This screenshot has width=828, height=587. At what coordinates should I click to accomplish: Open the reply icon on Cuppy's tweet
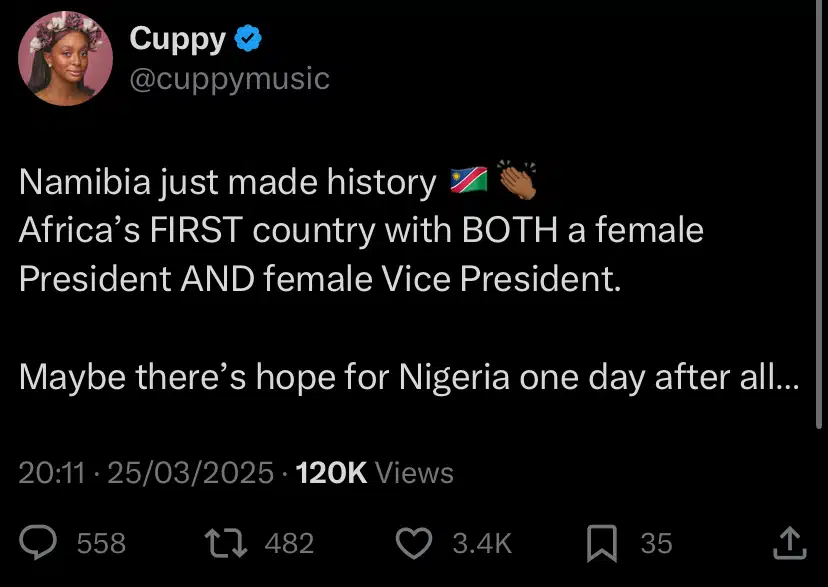37,543
